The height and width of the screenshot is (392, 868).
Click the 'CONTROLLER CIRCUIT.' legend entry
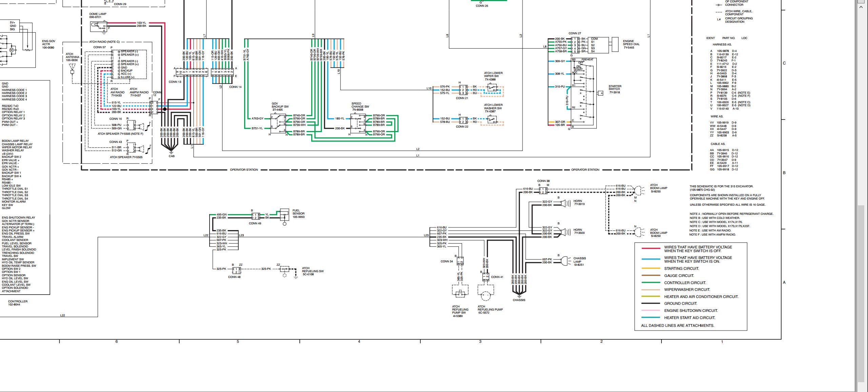685,283
